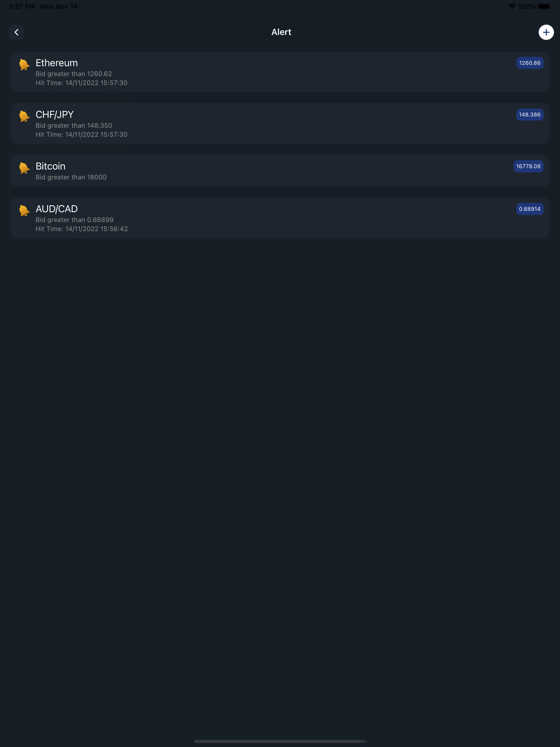Click the CHF/JPY bell icon
Image resolution: width=560 pixels, height=747 pixels.
tap(24, 116)
